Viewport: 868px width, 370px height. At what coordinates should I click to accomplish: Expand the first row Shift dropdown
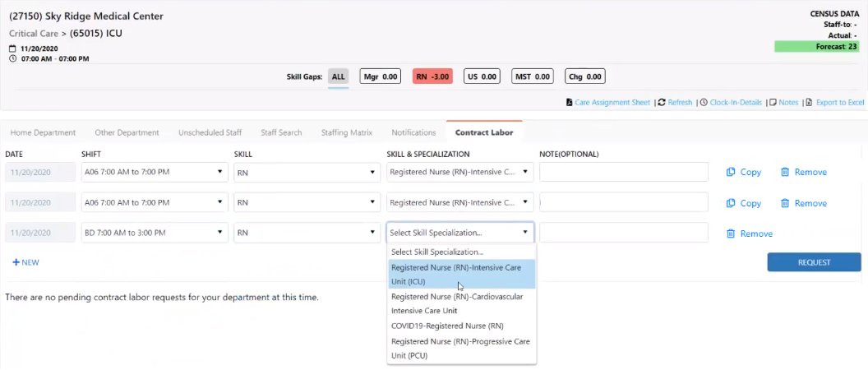point(155,173)
